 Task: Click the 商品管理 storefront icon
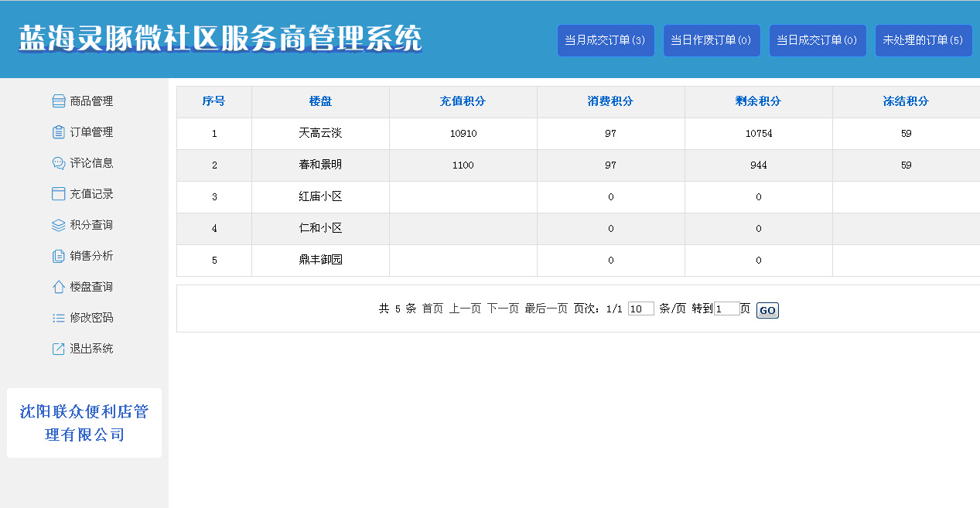coord(58,101)
